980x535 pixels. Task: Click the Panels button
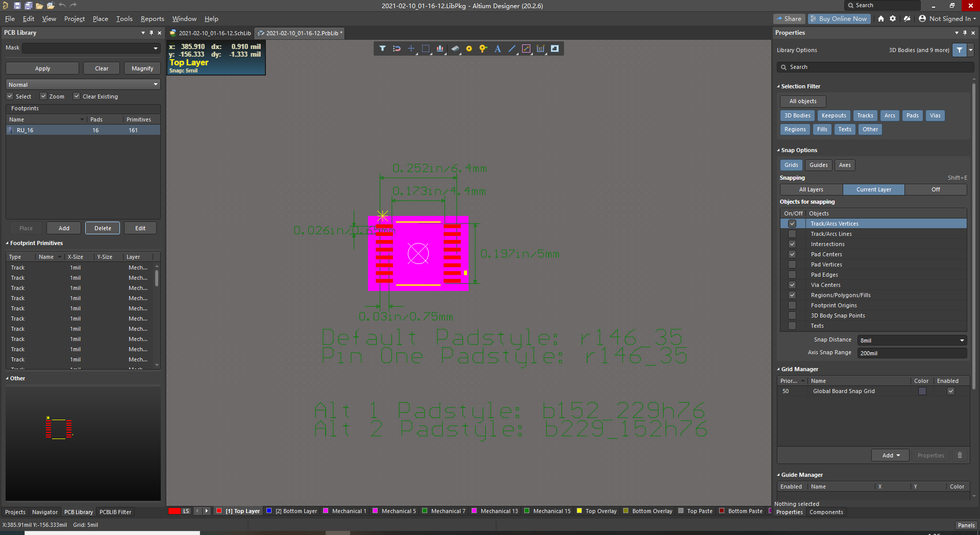pyautogui.click(x=966, y=525)
